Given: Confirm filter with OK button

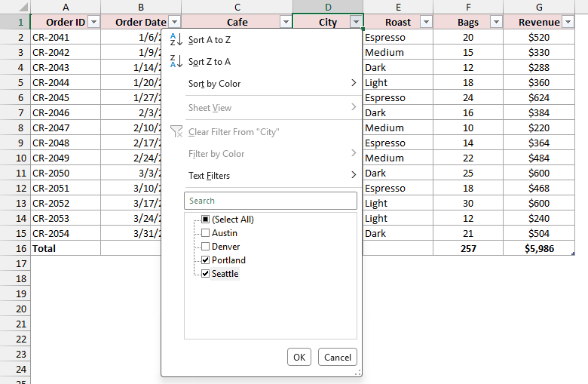Looking at the screenshot, I should coord(299,357).
